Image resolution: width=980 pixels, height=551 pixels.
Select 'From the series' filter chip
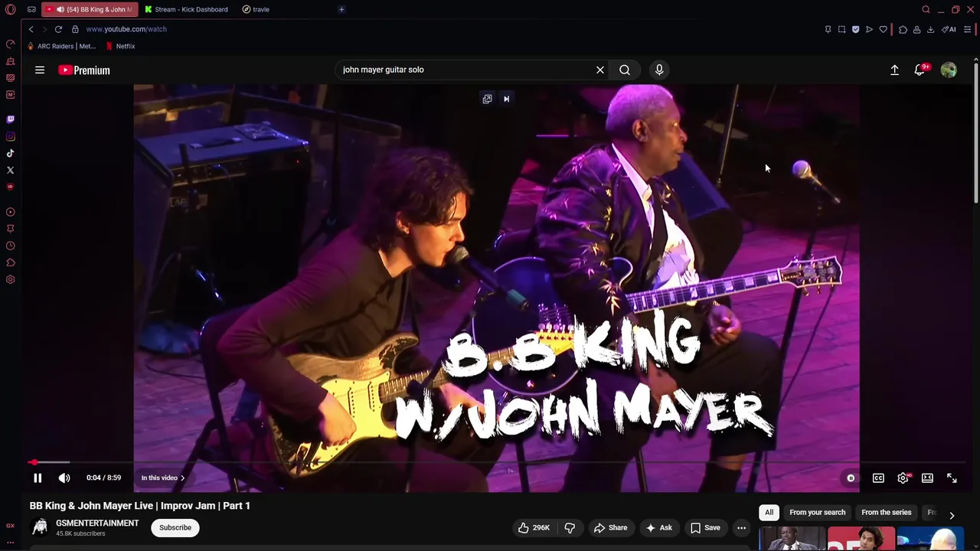[887, 512]
